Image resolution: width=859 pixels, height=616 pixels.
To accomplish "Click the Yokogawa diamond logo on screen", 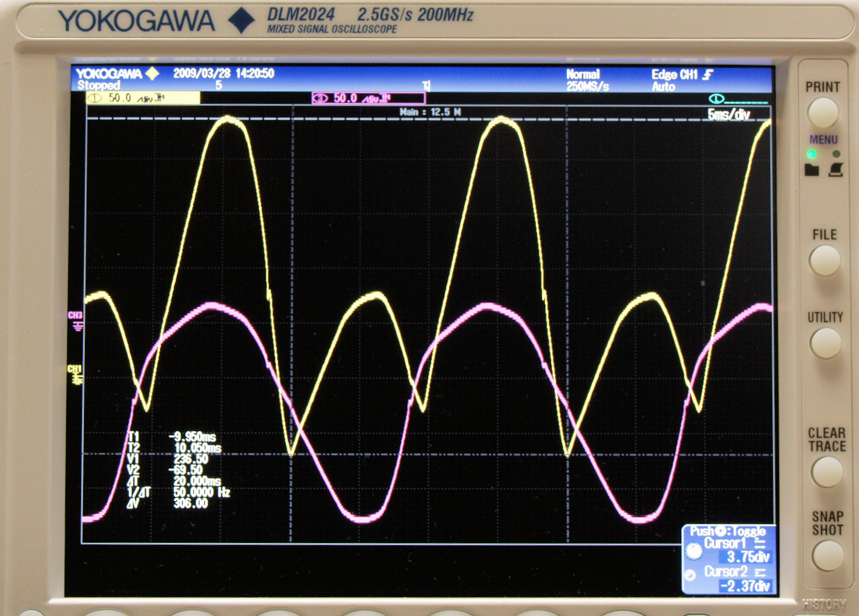I will pyautogui.click(x=153, y=74).
